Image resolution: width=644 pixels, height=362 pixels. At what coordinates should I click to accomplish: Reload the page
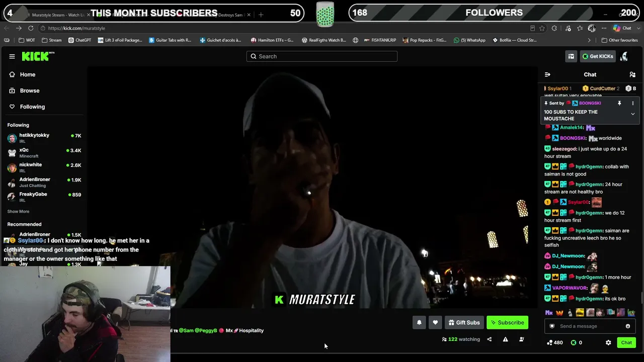(31, 28)
